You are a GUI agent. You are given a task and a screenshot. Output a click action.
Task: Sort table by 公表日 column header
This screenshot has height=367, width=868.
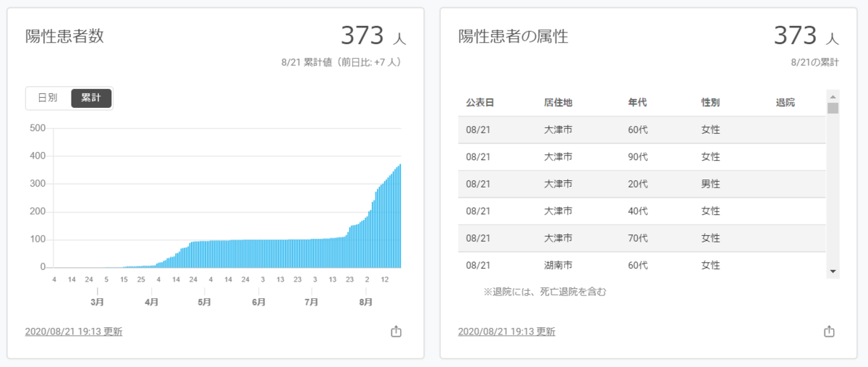pos(480,103)
